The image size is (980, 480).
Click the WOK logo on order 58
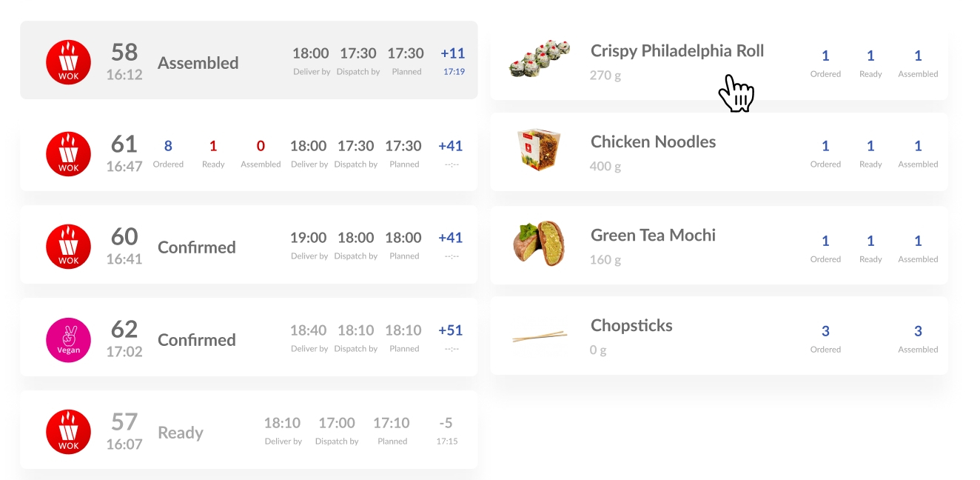68,62
